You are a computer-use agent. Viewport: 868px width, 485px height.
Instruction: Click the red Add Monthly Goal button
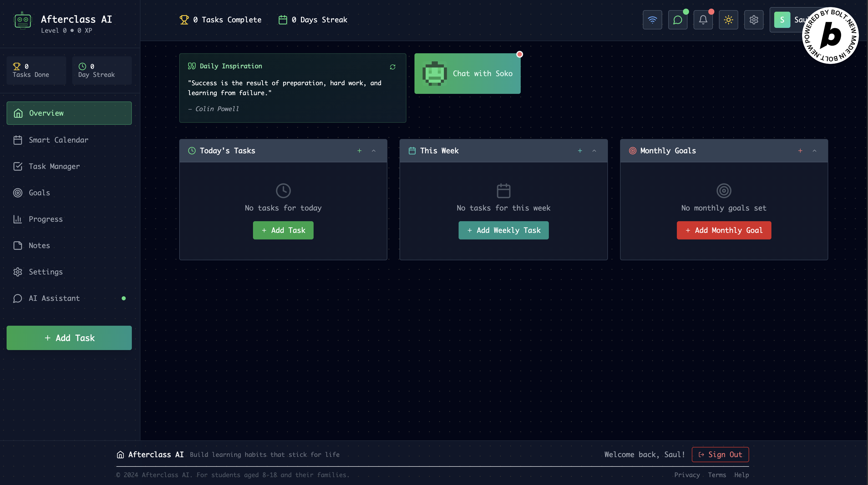click(x=724, y=230)
